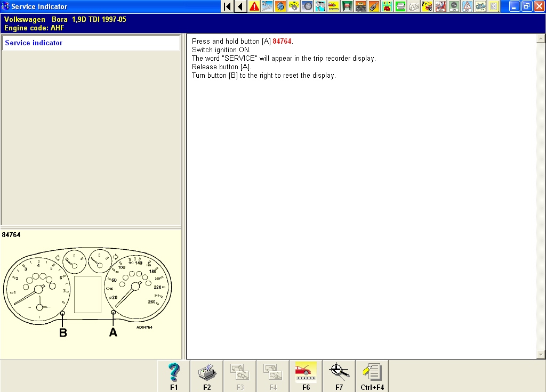
Task: Go to first page arrow icon
Action: point(228,6)
